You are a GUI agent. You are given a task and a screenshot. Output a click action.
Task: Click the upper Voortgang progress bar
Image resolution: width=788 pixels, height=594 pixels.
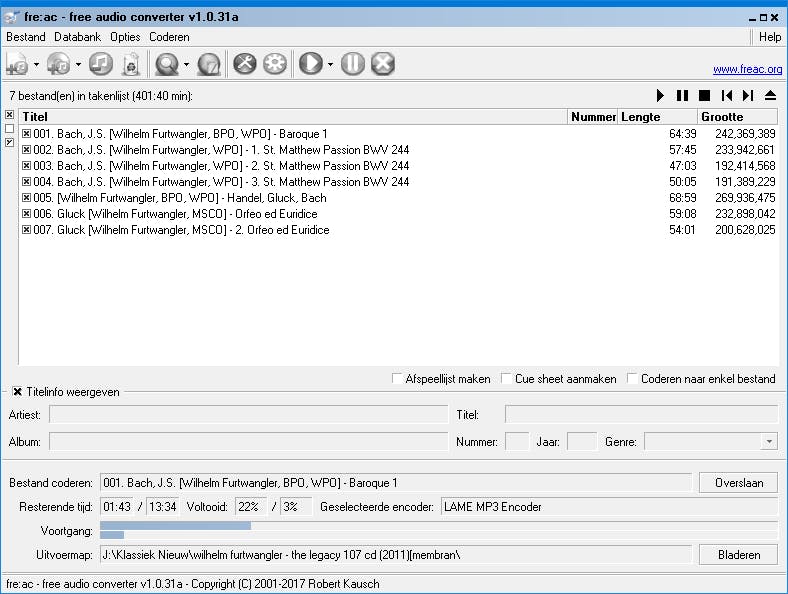coord(439,526)
